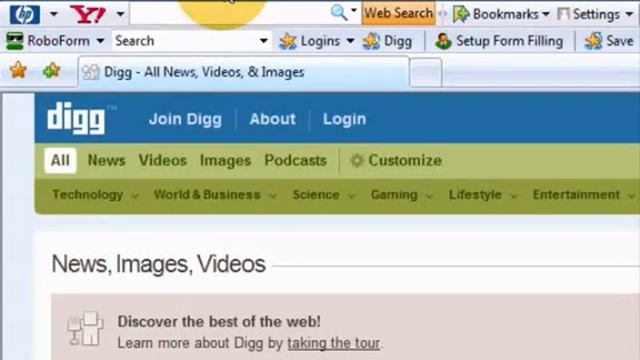Click the News, Images, Videos heading
This screenshot has height=360, width=640.
158,264
